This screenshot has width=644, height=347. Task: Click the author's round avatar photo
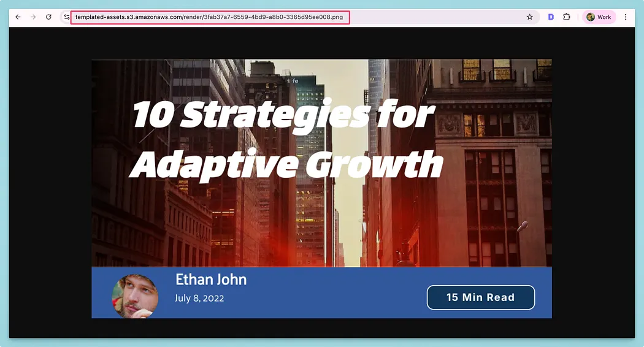click(135, 296)
